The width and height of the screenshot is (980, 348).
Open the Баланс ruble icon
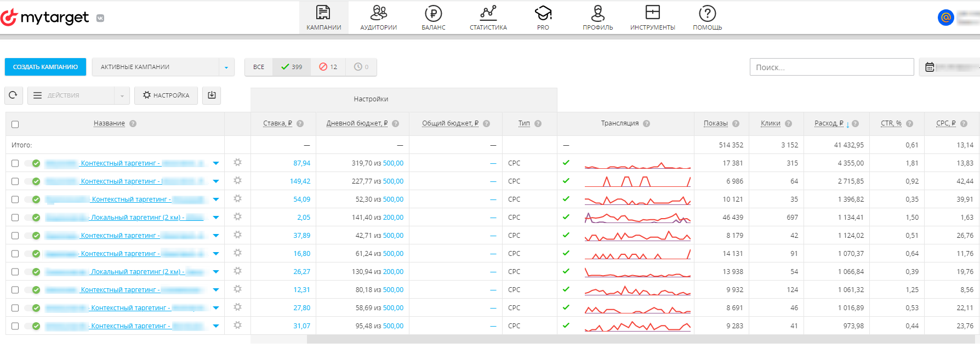[x=434, y=13]
